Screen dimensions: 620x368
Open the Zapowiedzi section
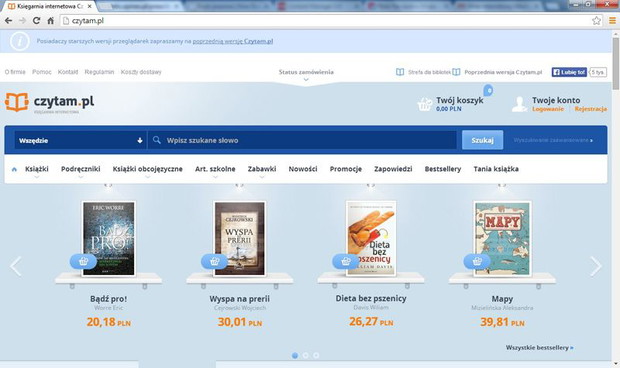coord(393,169)
